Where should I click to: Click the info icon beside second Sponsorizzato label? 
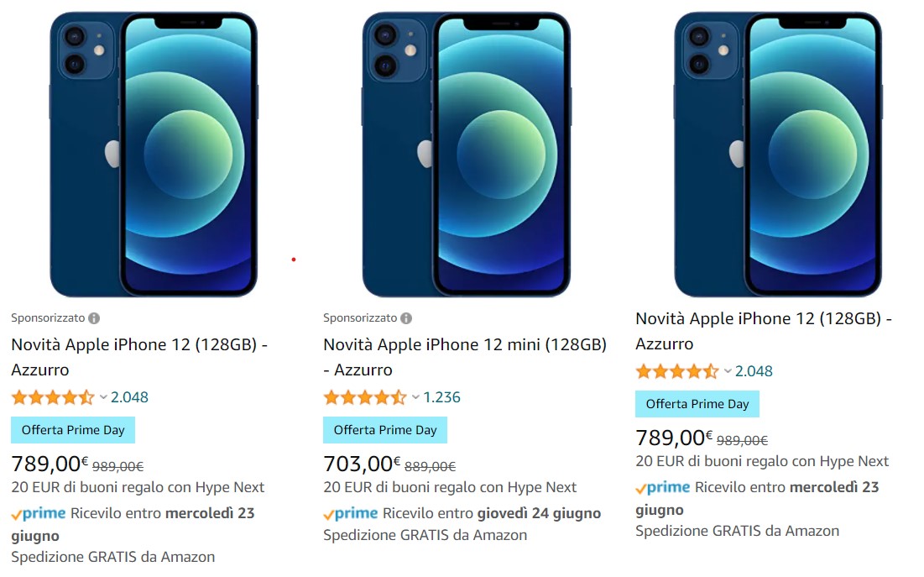pyautogui.click(x=406, y=318)
